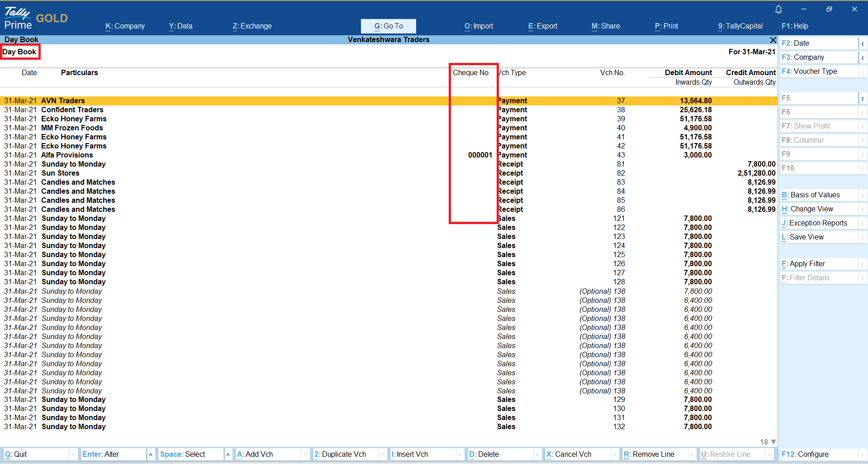The height and width of the screenshot is (464, 868).
Task: Click the up arrow beside Space: Select
Action: (x=228, y=454)
